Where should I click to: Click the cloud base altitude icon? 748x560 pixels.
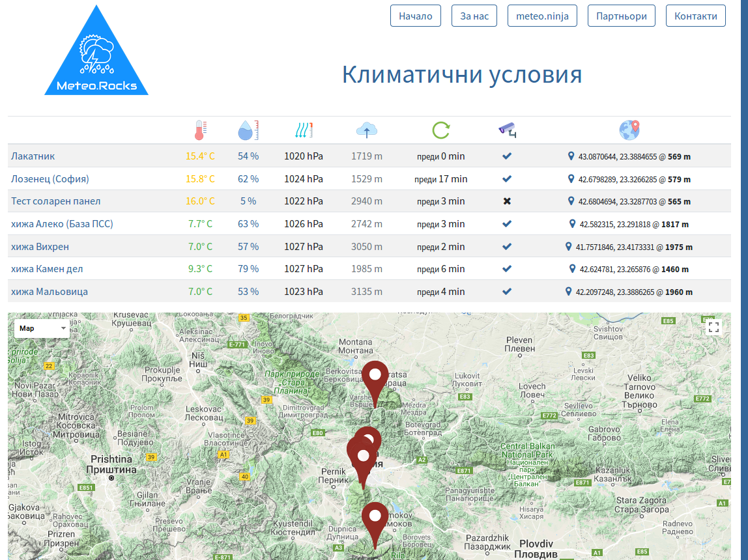[x=367, y=130]
